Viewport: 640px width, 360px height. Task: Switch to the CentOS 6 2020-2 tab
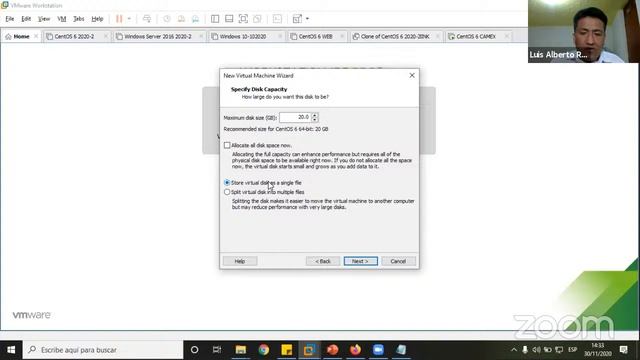coord(73,36)
